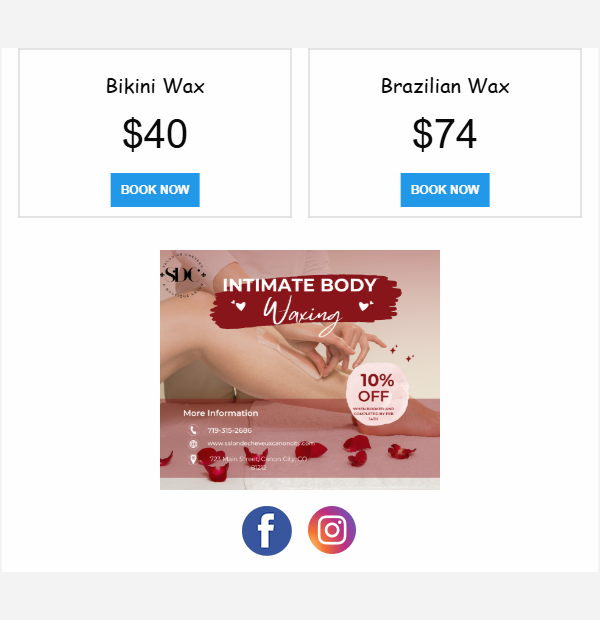Screen dimensions: 600x620
Task: Click the $74 price text
Action: [445, 134]
